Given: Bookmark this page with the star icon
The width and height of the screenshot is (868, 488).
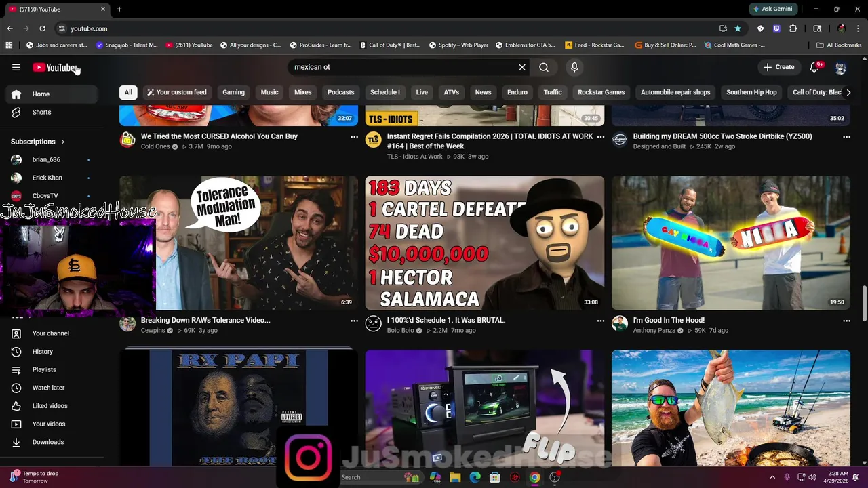Looking at the screenshot, I should click(x=738, y=28).
